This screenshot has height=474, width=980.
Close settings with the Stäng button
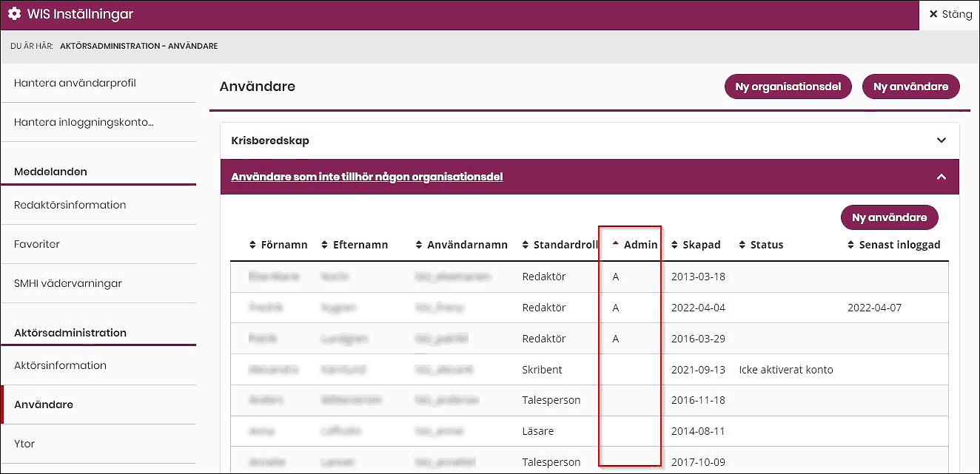click(x=950, y=13)
